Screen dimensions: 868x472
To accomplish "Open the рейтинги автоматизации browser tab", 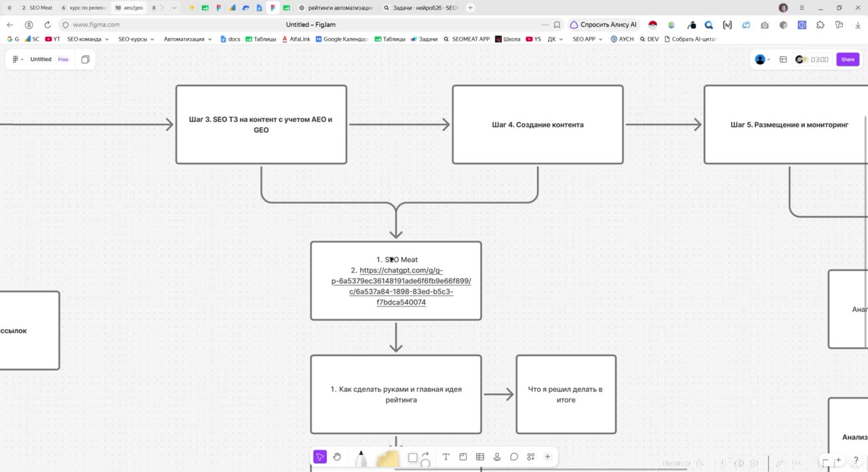I will click(x=337, y=8).
